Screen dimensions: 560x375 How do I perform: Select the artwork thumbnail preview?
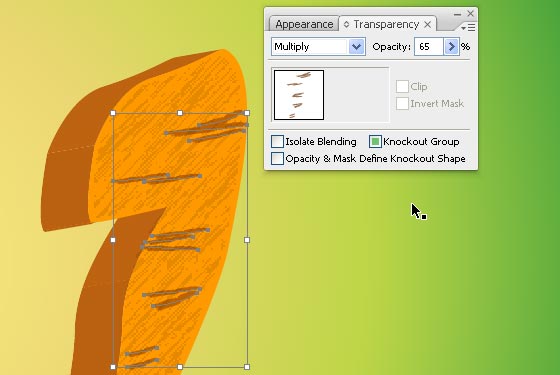[x=299, y=95]
